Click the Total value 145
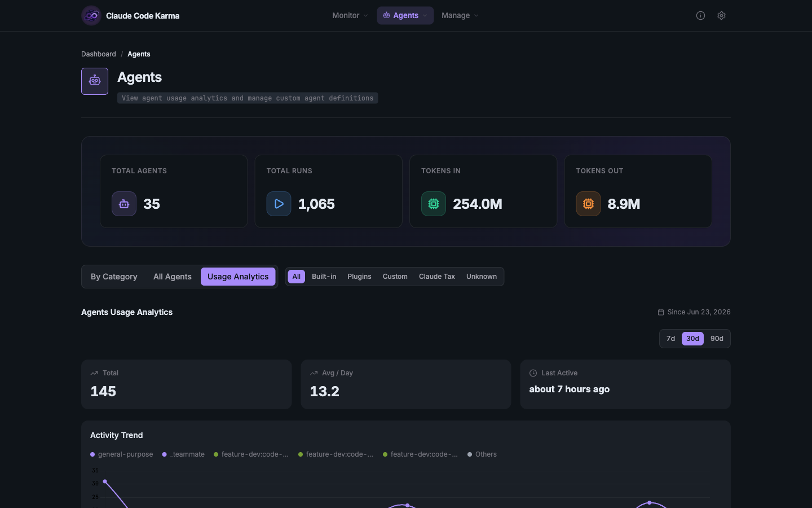 (103, 391)
